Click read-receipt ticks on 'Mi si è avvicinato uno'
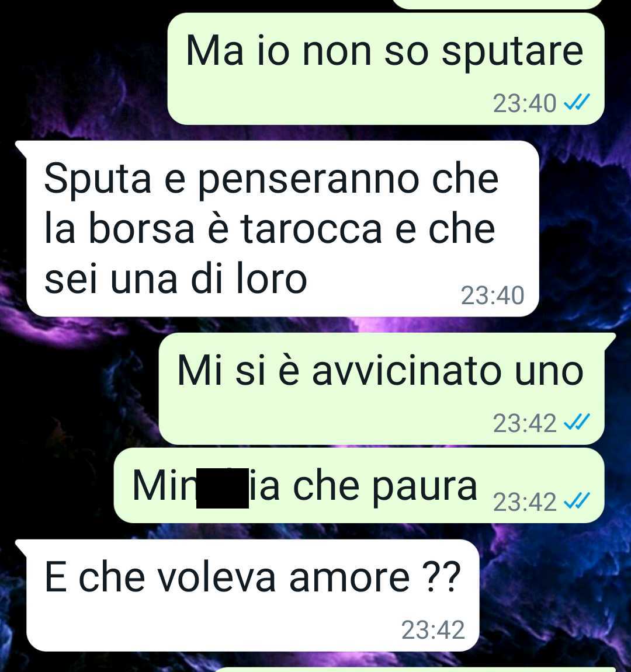This screenshot has height=672, width=631. point(577,423)
